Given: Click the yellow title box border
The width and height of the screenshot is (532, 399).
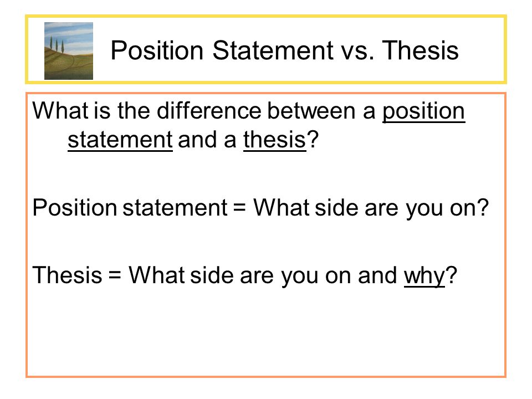Looking at the screenshot, I should coord(266,16).
